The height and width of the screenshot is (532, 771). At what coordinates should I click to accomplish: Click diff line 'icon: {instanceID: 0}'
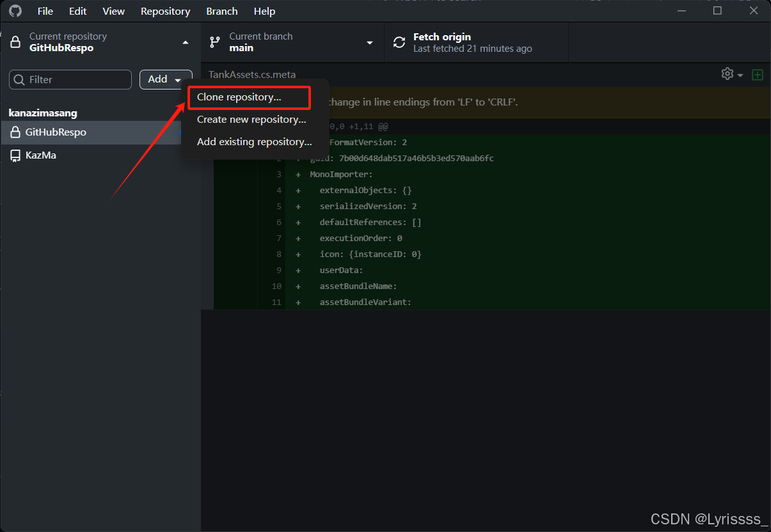[370, 254]
